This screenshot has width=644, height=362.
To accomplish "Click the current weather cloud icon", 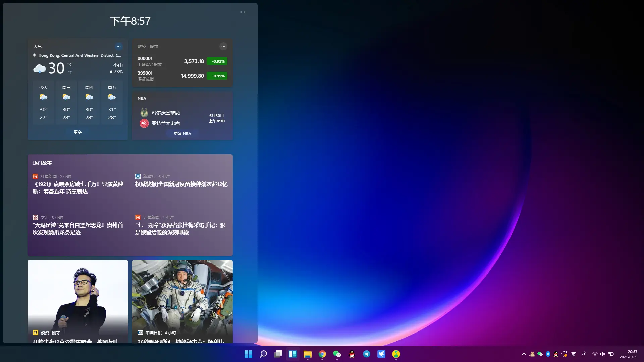I will click(40, 69).
